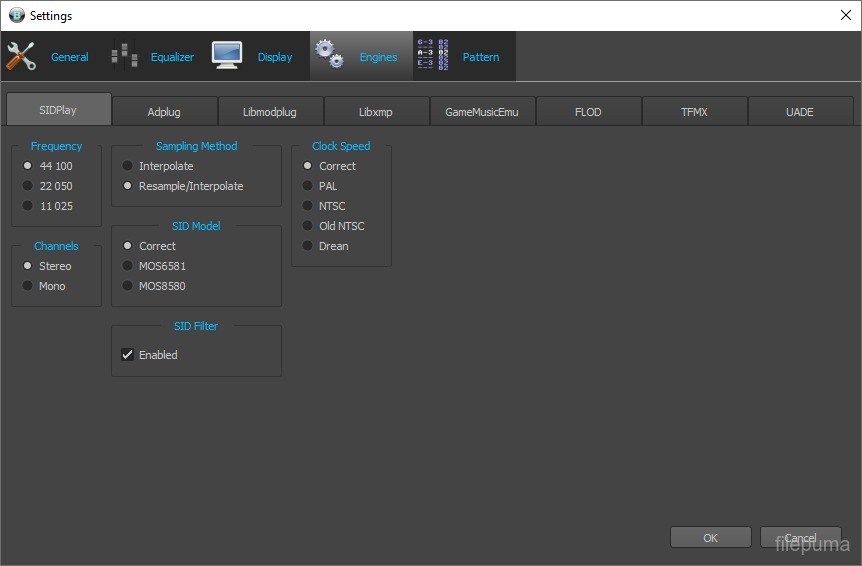862x566 pixels.
Task: Open the Libxmp engine tab
Action: click(x=376, y=112)
